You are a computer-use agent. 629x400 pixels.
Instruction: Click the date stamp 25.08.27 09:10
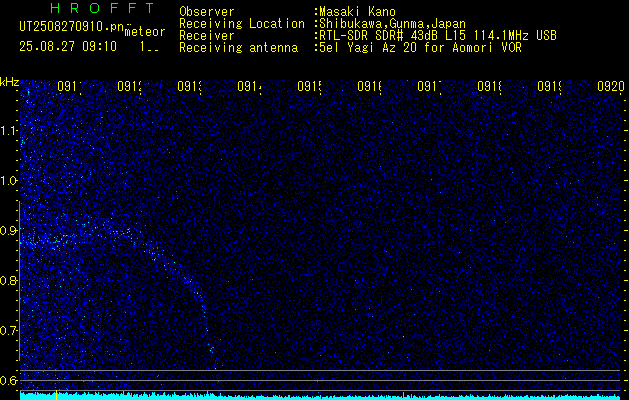[x=68, y=47]
